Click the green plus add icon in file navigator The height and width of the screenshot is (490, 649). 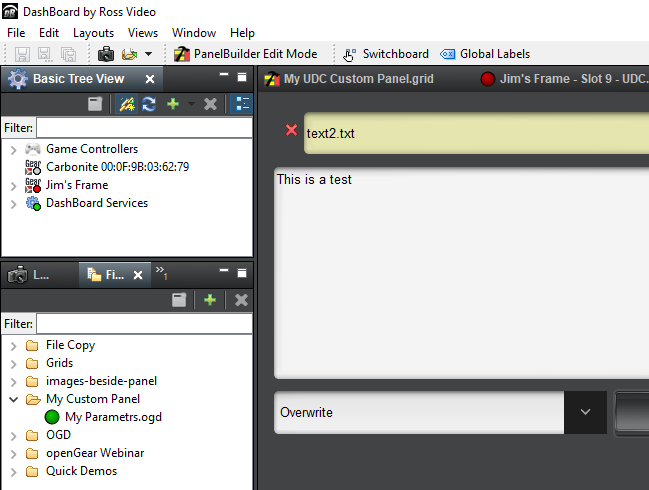click(210, 300)
